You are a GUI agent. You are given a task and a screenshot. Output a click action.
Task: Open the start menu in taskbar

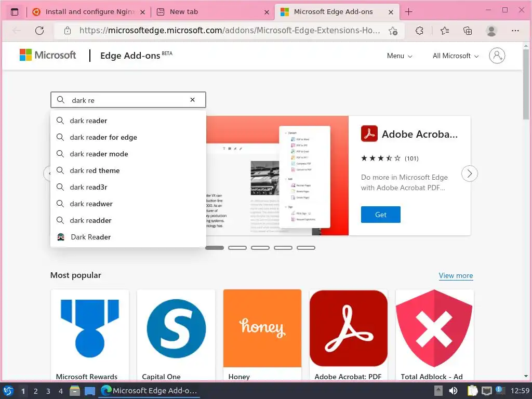click(x=8, y=391)
